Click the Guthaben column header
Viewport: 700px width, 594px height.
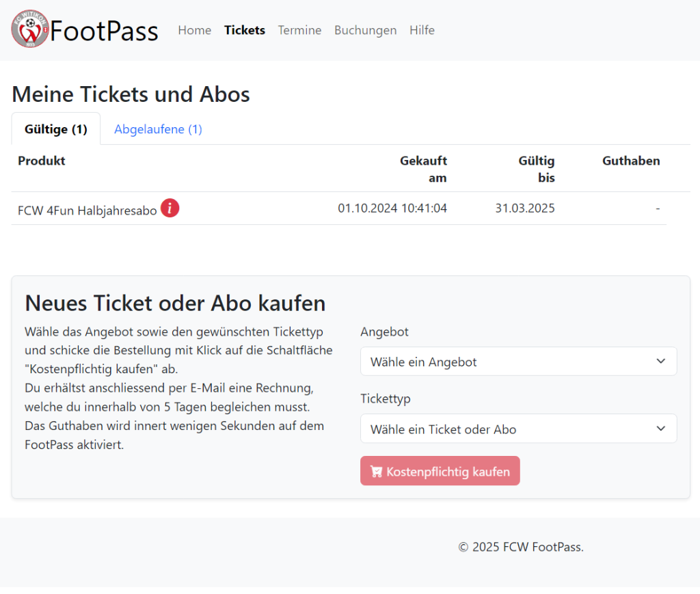(631, 161)
